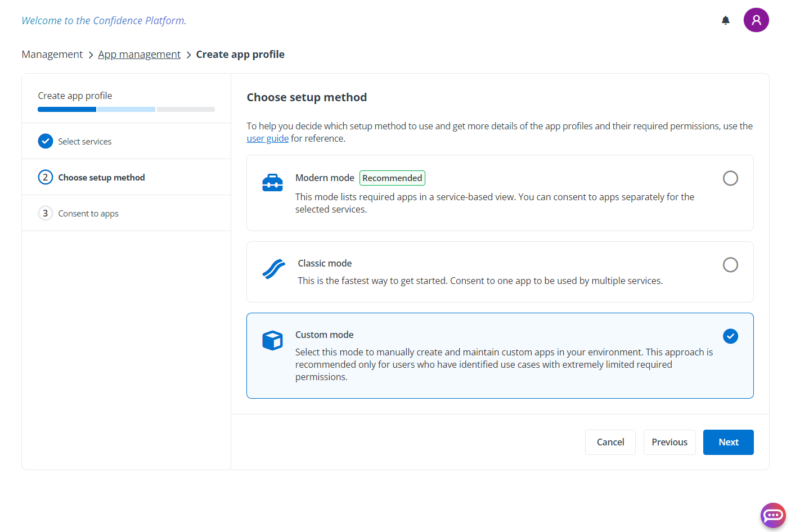Viewport: 791px width, 532px height.
Task: Open the notifications bell
Action: click(x=725, y=20)
